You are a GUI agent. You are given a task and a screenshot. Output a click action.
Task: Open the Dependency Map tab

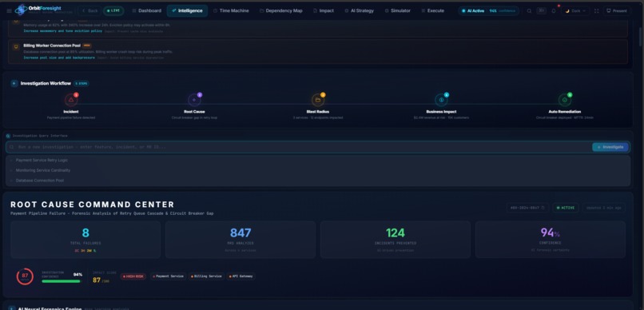click(x=281, y=10)
